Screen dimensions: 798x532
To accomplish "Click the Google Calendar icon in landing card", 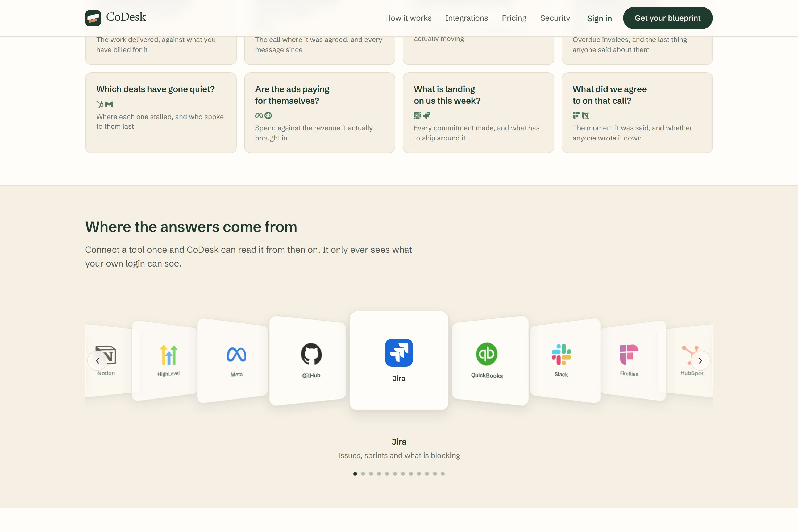I will [x=418, y=115].
